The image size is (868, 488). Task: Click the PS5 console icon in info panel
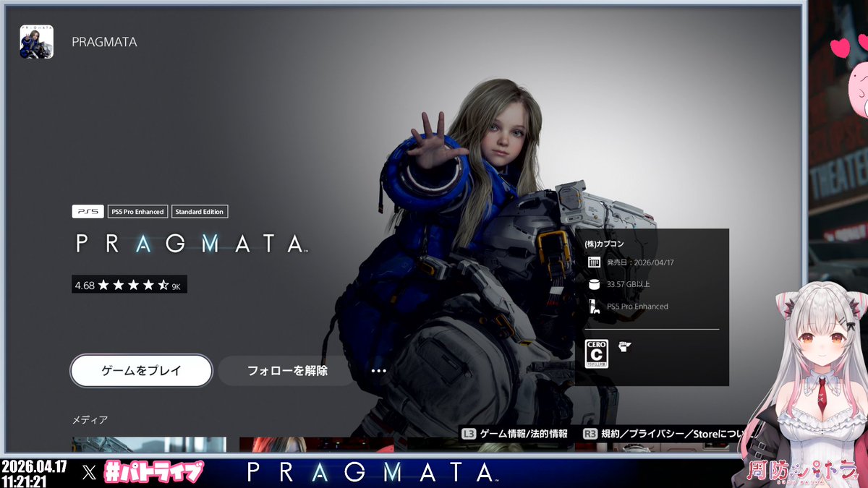click(594, 307)
